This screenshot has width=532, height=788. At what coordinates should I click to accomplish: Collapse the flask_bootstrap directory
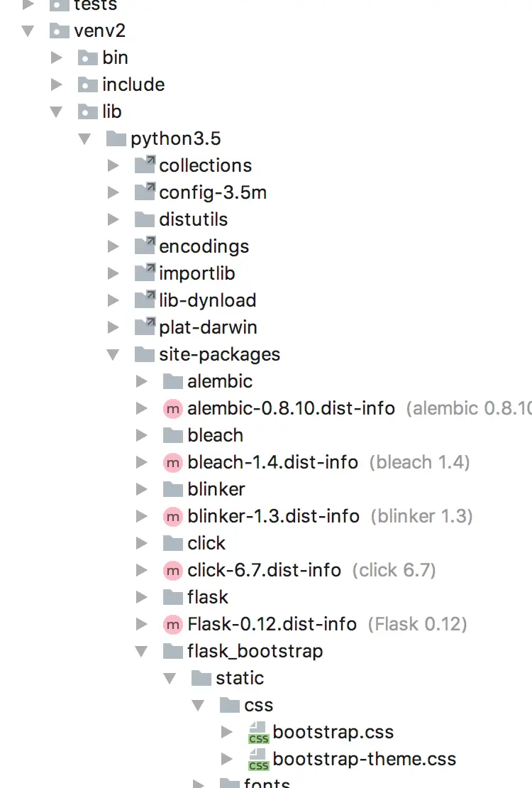coord(142,652)
